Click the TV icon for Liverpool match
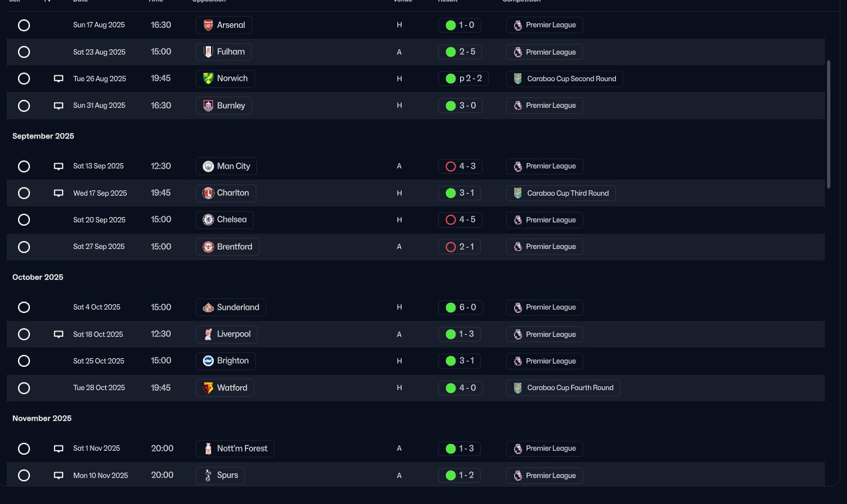This screenshot has height=504, width=847. pyautogui.click(x=59, y=334)
